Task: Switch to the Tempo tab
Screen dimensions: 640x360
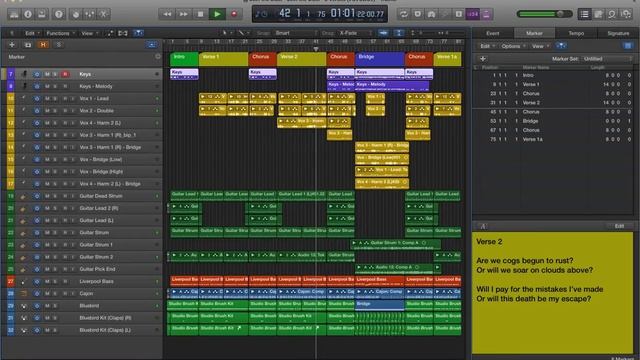Action: tap(576, 33)
